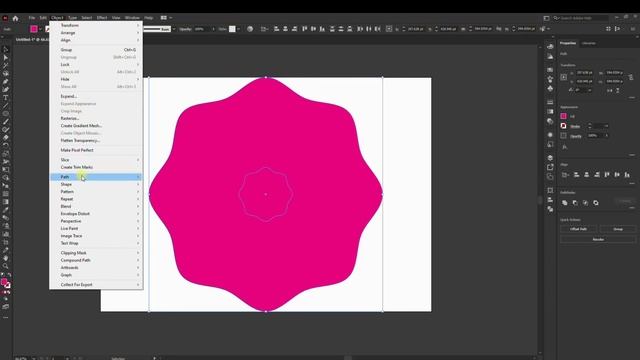Image resolution: width=640 pixels, height=360 pixels.
Task: Select the Line Segment tool
Action: (x=5, y=106)
